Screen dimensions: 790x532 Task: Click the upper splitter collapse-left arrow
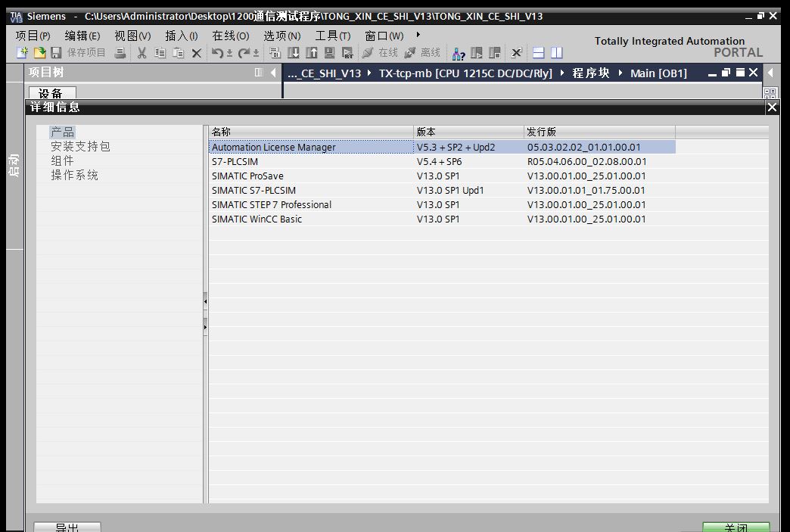(205, 301)
